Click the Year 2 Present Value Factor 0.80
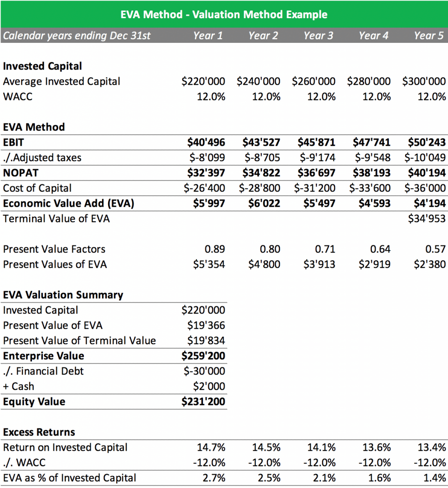 tap(270, 249)
